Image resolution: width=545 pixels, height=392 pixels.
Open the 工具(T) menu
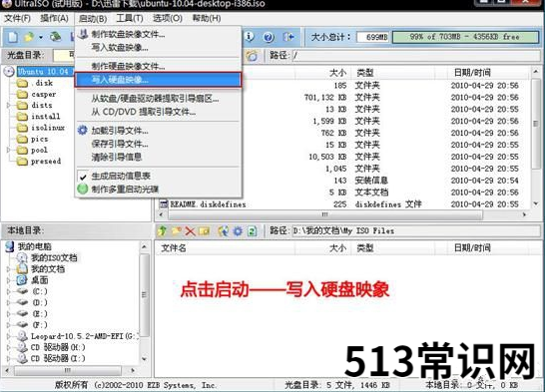[x=130, y=18]
